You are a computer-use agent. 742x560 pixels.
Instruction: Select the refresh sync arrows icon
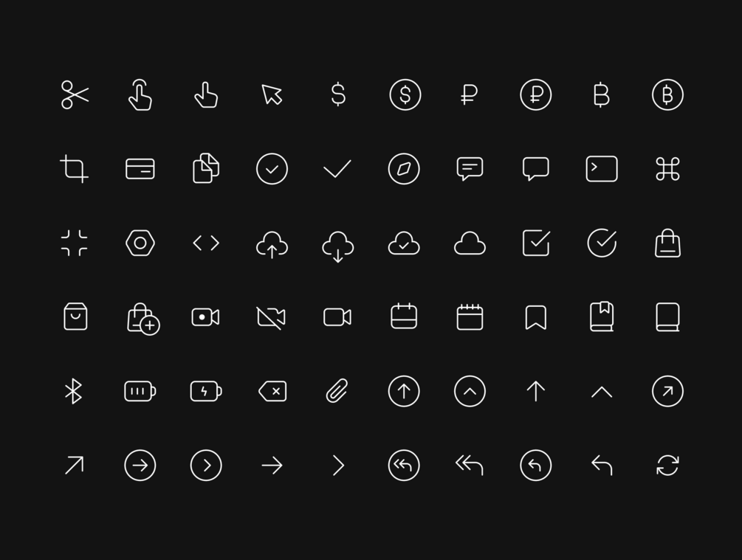[x=667, y=466]
